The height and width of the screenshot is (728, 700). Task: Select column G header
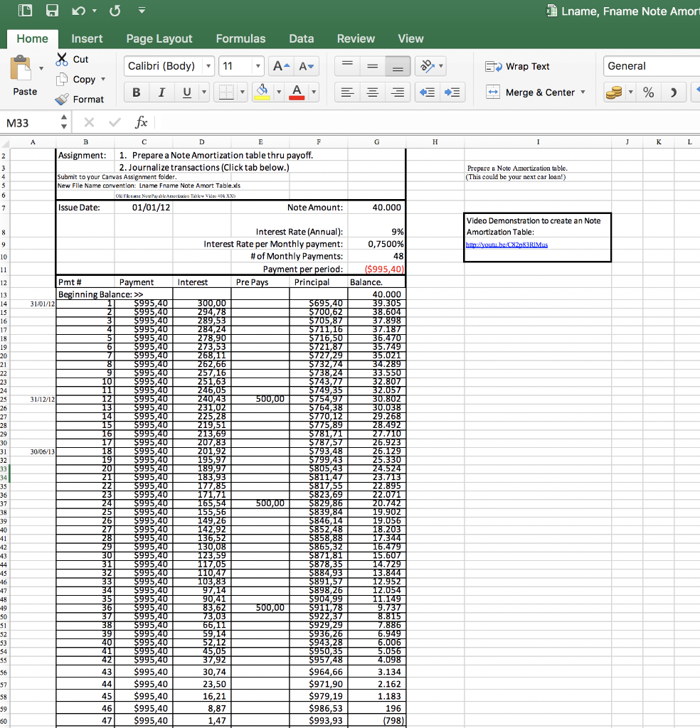377,142
